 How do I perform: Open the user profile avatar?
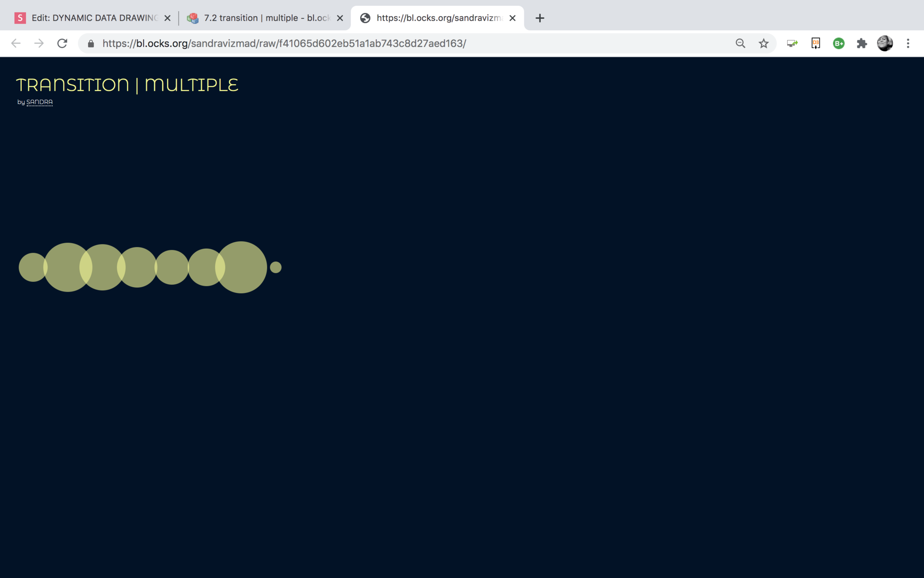[x=885, y=43]
